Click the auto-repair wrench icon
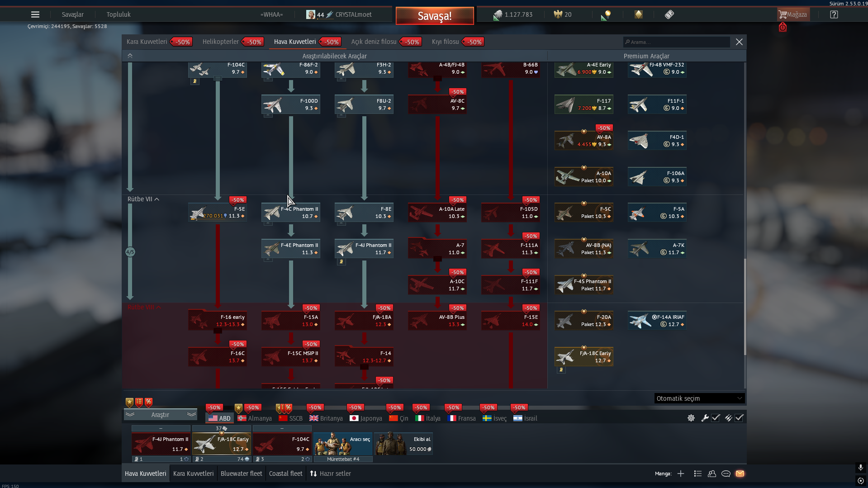 tap(705, 418)
